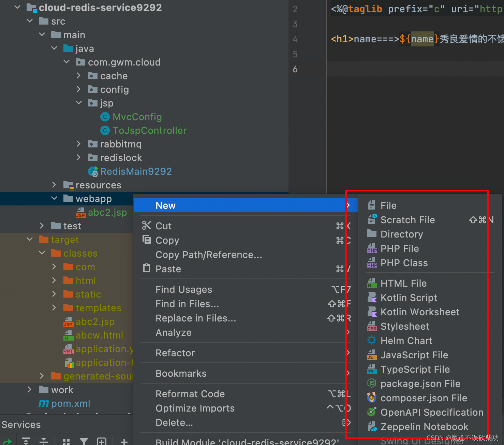This screenshot has height=445, width=504.
Task: Select the work folder
Action: (62, 390)
